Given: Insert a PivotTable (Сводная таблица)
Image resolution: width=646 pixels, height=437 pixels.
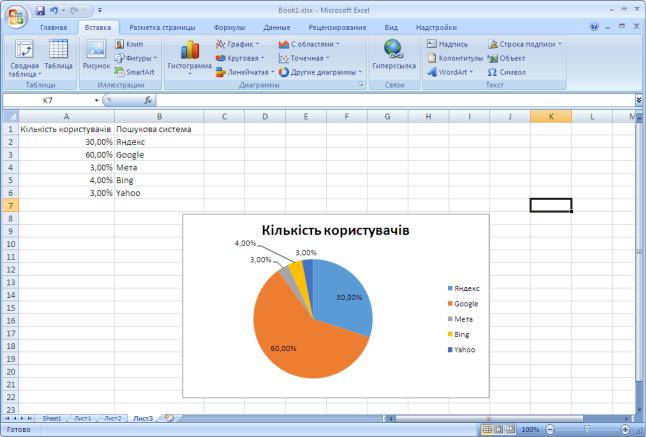Looking at the screenshot, I should pyautogui.click(x=24, y=58).
